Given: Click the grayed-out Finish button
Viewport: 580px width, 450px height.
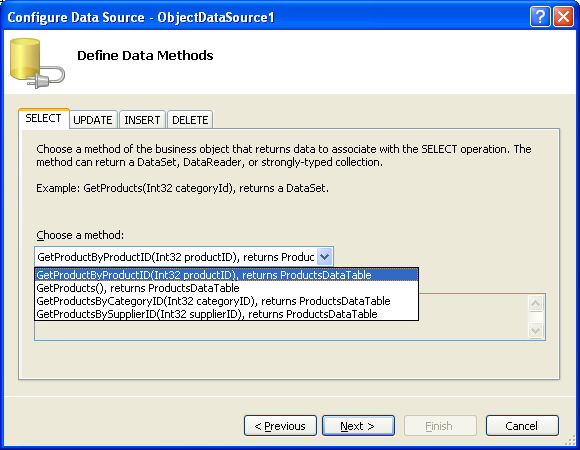Looking at the screenshot, I should tap(440, 426).
